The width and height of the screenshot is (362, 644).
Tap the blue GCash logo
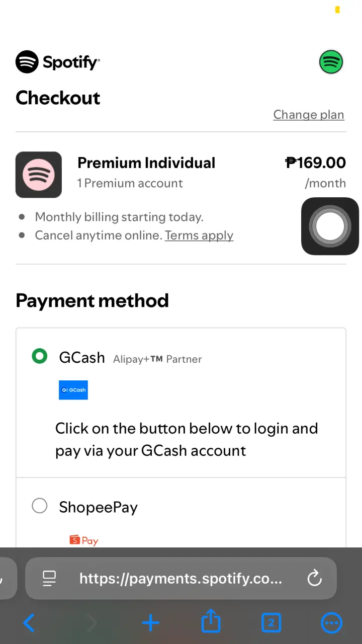73,390
